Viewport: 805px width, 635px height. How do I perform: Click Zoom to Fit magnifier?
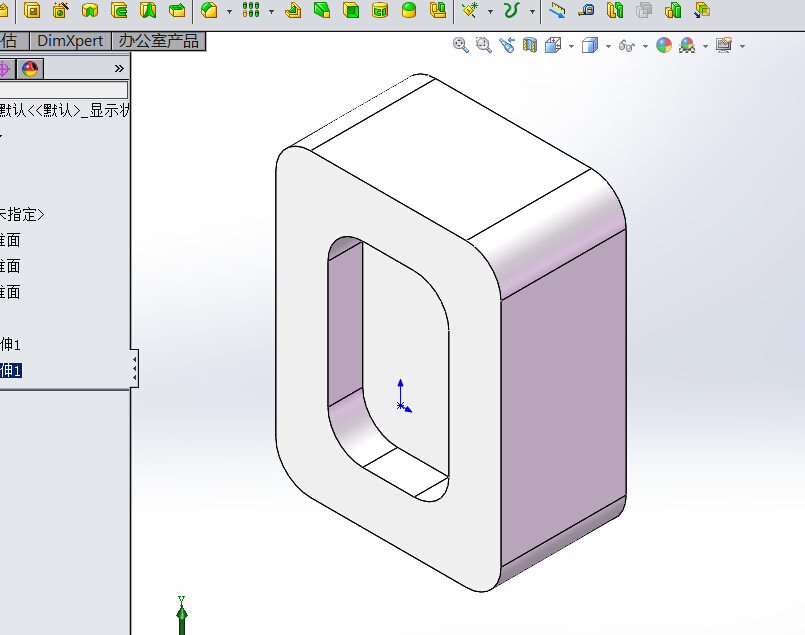[461, 46]
